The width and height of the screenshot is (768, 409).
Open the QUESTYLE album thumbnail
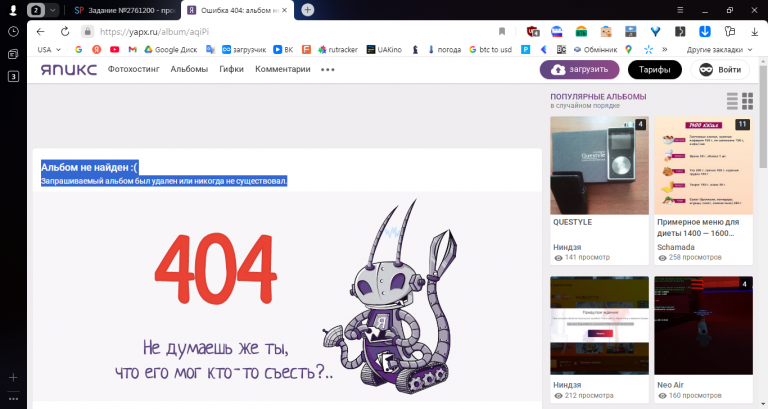pos(600,165)
